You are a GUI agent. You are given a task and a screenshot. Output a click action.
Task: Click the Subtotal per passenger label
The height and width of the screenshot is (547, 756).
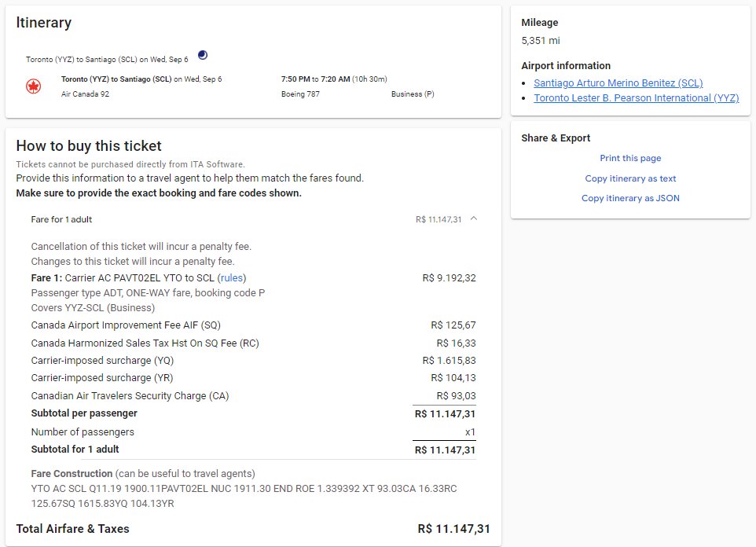84,413
